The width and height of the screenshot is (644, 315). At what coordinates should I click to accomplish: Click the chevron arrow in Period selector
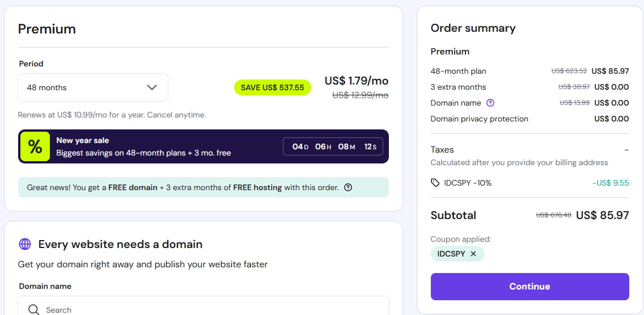(x=152, y=87)
